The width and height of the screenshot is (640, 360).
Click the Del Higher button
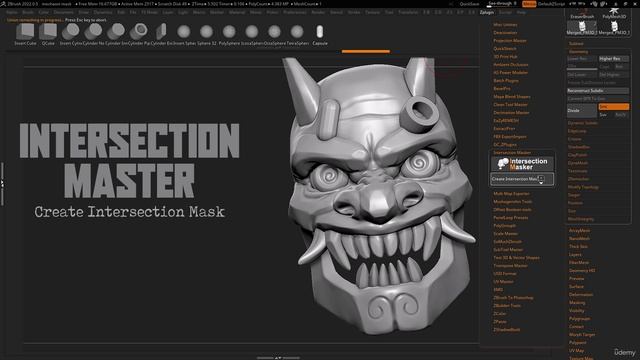613,75
